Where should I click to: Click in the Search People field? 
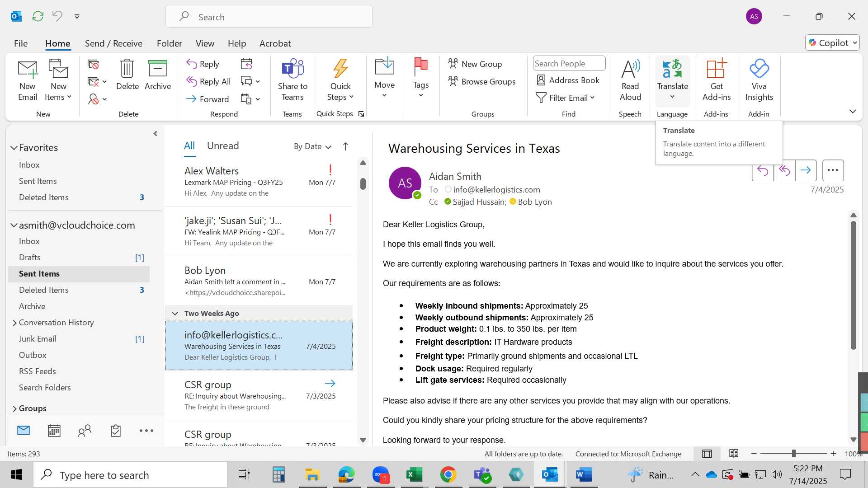[569, 64]
